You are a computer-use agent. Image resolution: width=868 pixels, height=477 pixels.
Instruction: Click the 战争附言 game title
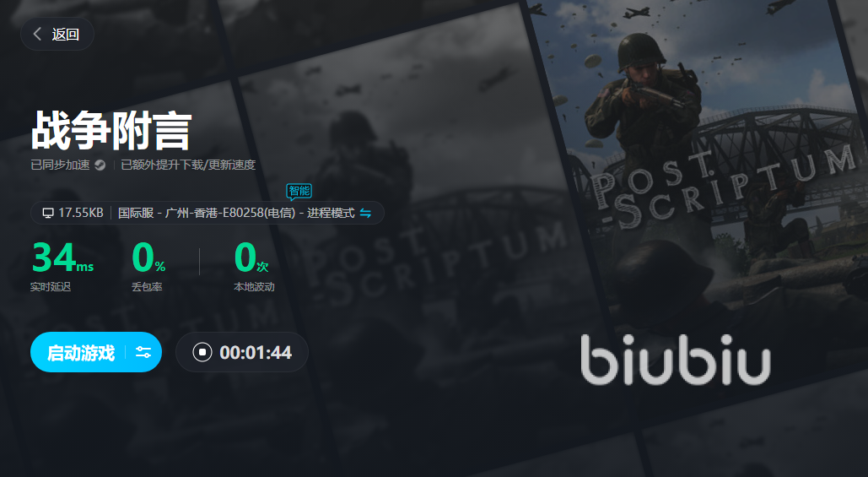pyautogui.click(x=111, y=131)
